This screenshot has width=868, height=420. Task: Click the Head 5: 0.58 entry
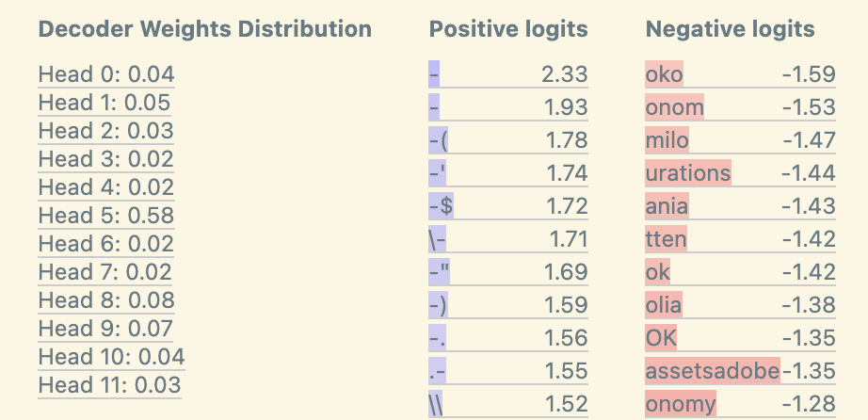(105, 216)
